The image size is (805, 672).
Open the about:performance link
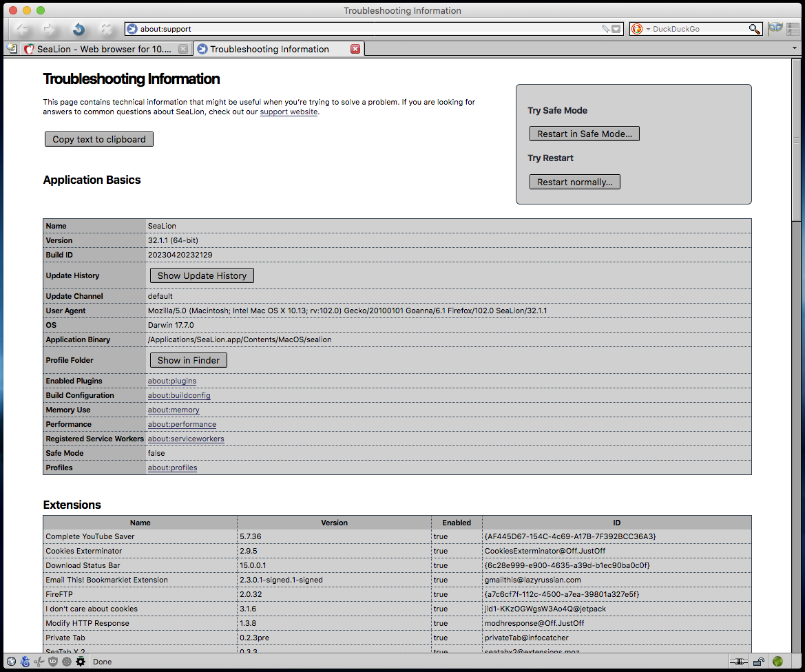pyautogui.click(x=182, y=424)
